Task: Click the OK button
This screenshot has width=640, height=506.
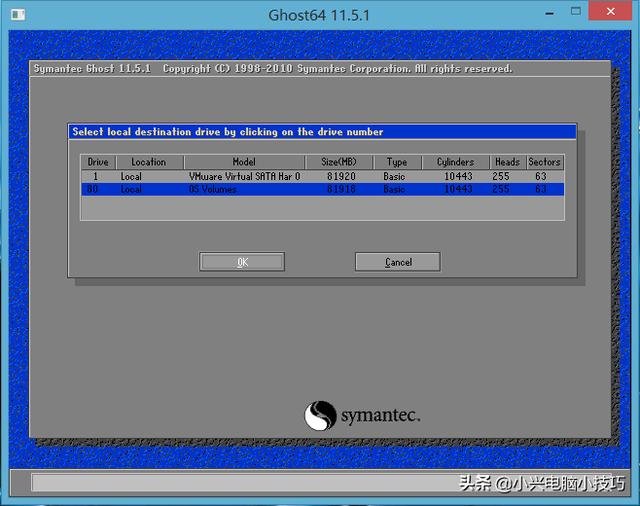Action: click(x=242, y=262)
